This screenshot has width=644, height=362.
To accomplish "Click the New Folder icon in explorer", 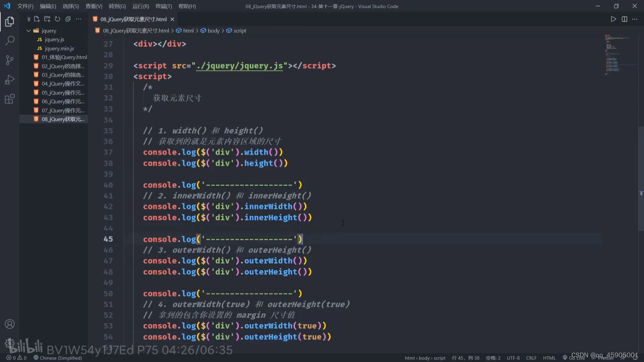I will tap(47, 19).
